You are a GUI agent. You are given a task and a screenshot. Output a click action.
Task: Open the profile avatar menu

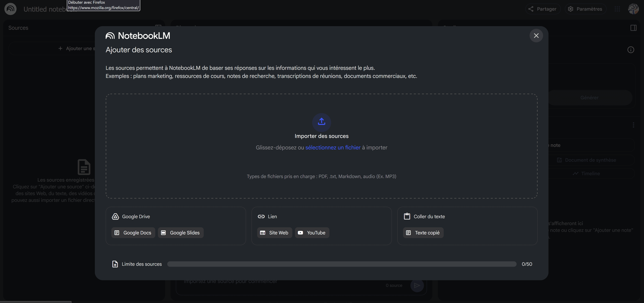tap(634, 9)
